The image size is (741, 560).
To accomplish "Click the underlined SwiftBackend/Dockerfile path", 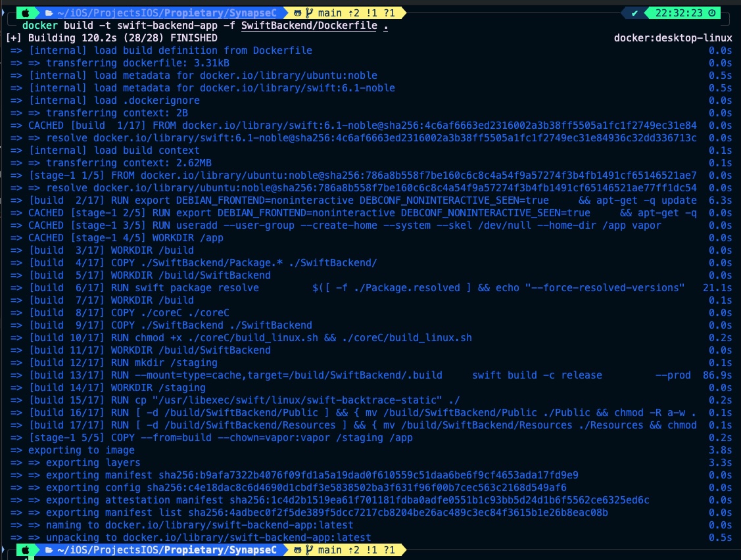I will pyautogui.click(x=309, y=26).
